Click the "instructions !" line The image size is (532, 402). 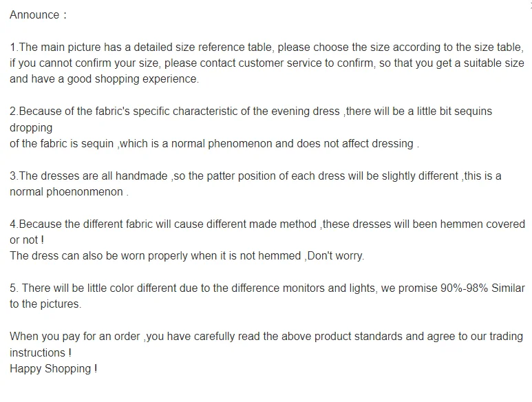click(41, 352)
